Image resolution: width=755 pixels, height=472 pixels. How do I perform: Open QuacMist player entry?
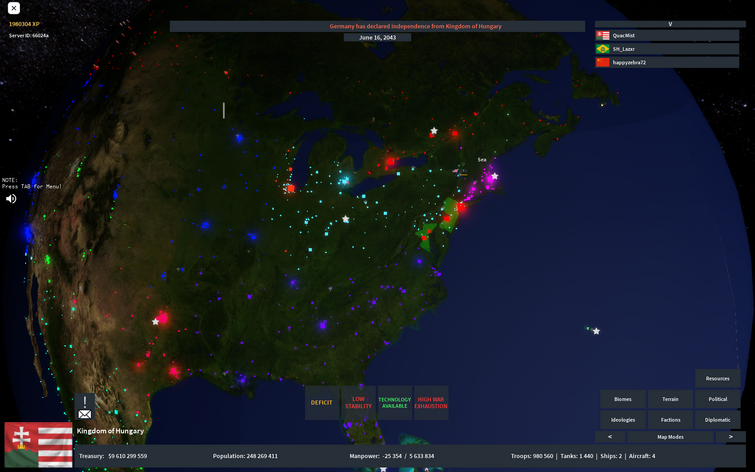[x=667, y=36]
